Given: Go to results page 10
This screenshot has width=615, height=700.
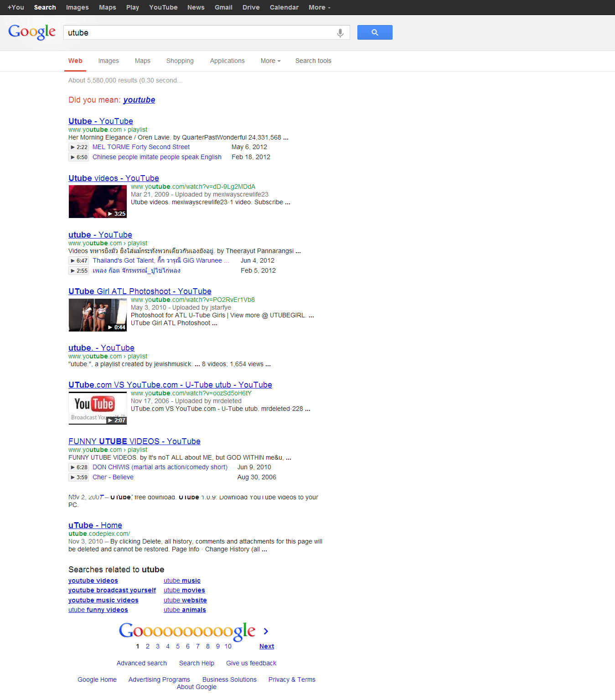Looking at the screenshot, I should pos(228,646).
